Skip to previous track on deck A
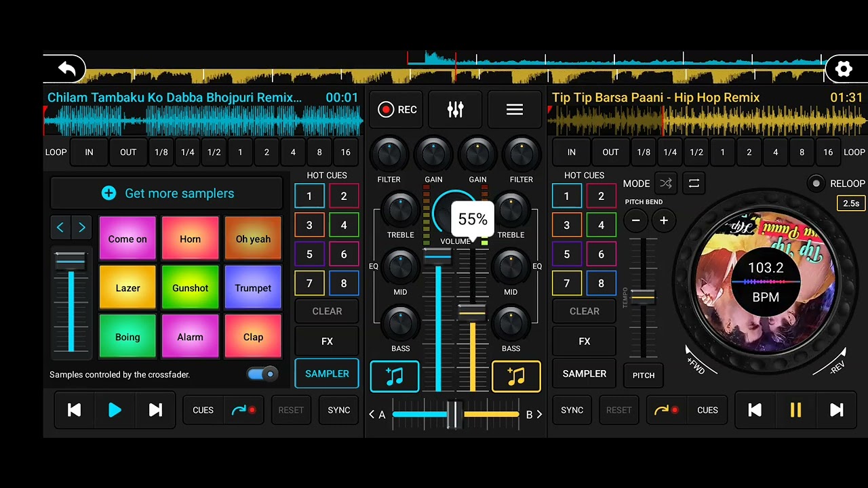 tap(75, 410)
